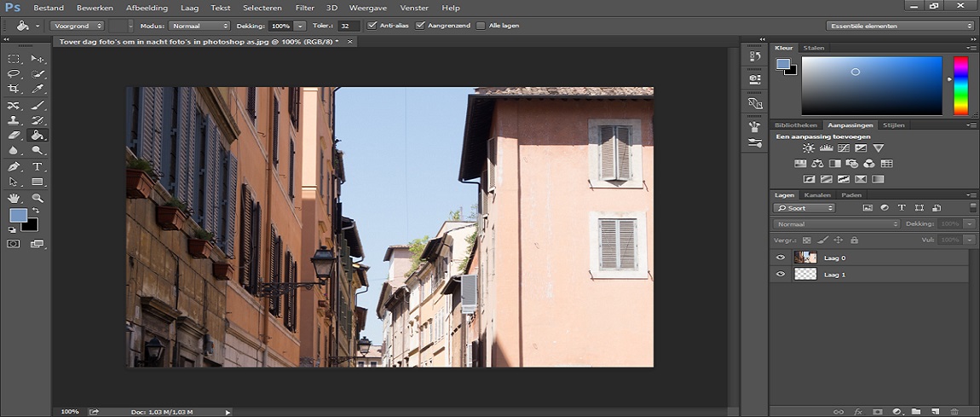Screen dimensions: 980x417
Task: Select the Blur tool
Action: [14, 150]
